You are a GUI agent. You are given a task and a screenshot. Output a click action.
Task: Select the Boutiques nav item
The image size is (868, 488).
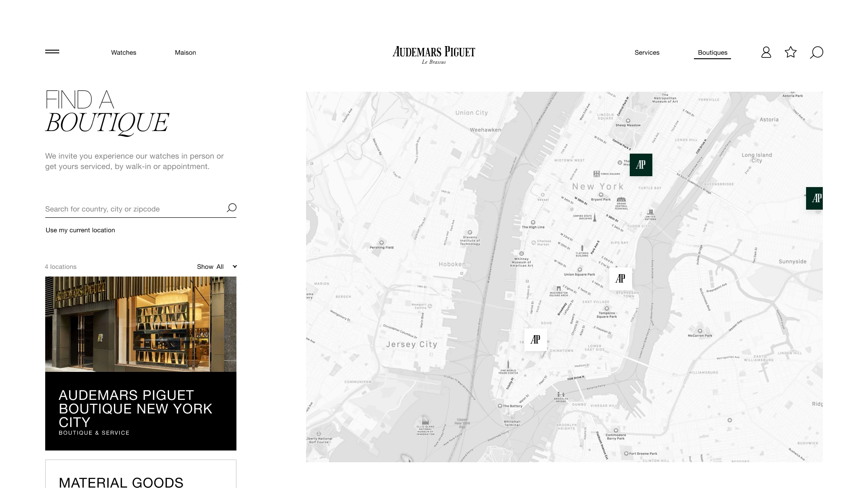(712, 52)
